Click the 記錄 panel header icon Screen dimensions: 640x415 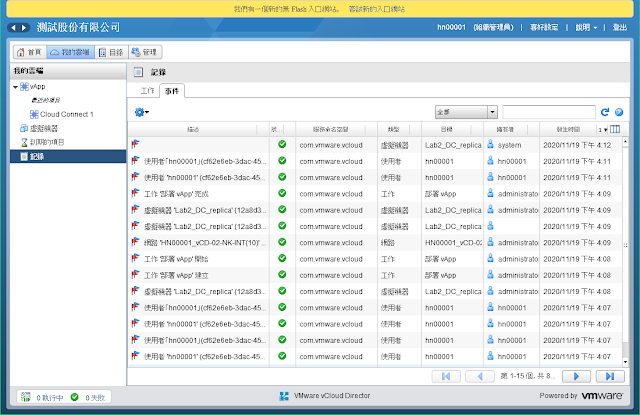[x=138, y=72]
